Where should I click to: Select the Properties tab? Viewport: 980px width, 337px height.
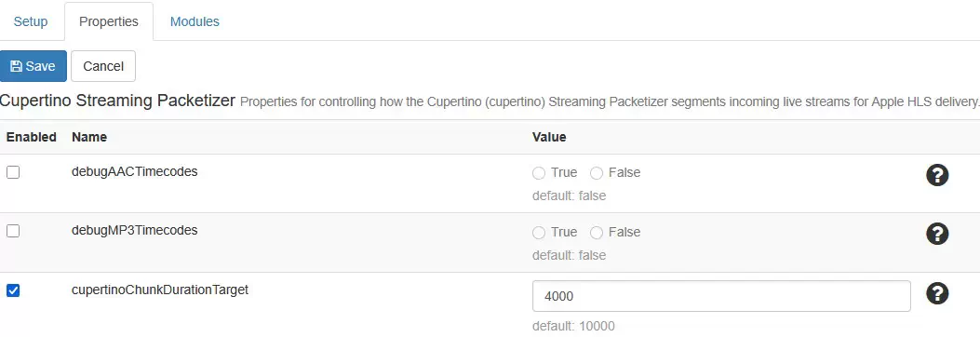[109, 21]
